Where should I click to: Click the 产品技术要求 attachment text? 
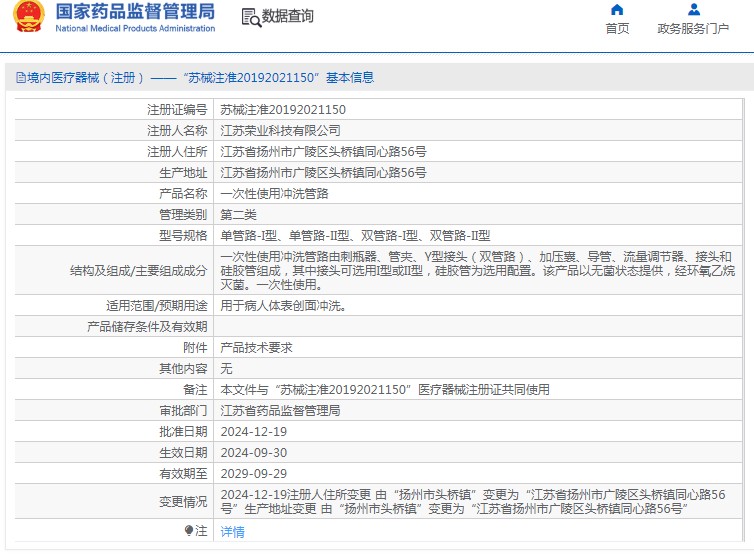tap(256, 348)
